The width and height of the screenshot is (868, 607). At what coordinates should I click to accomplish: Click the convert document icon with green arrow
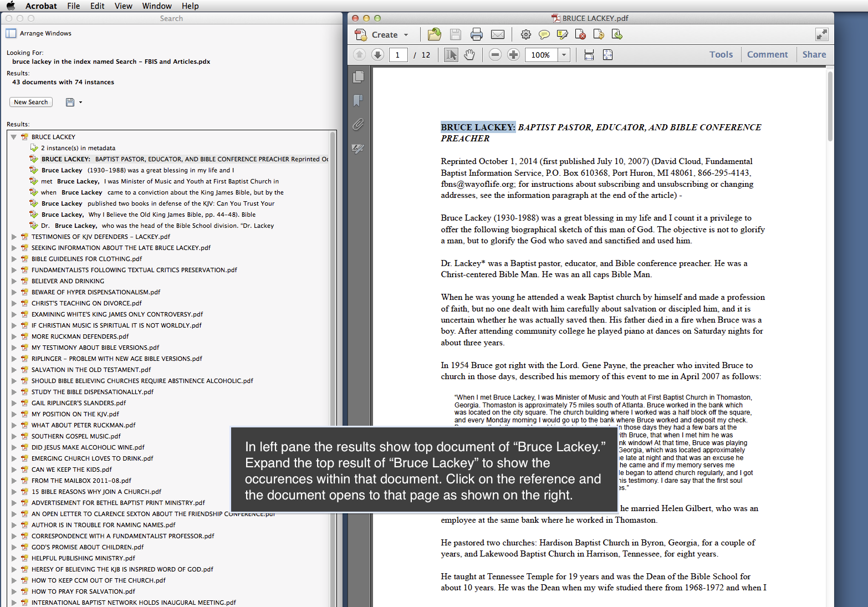[617, 34]
